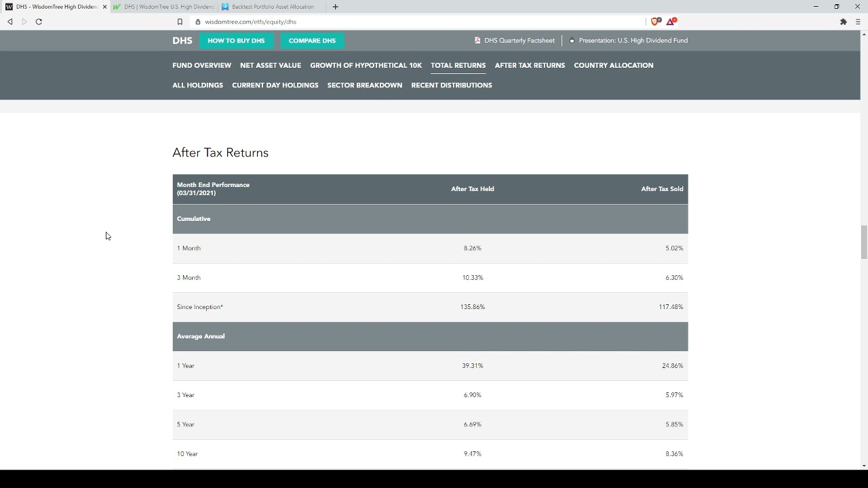Close the DHS WisdomTree High Dividend tab

(104, 7)
